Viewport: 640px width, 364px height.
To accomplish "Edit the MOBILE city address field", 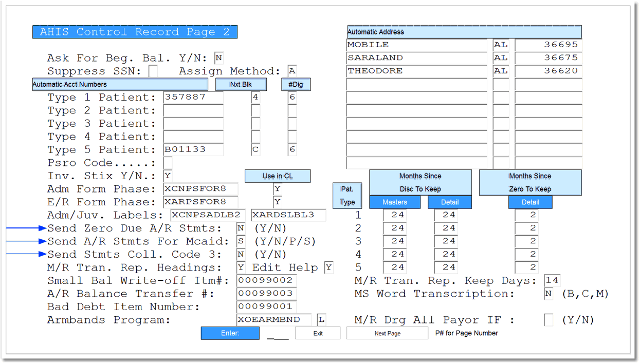I will tap(417, 45).
